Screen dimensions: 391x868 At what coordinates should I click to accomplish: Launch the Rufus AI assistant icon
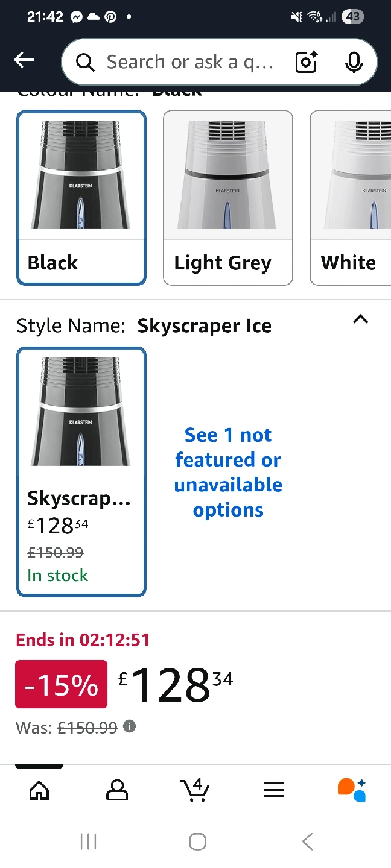pyautogui.click(x=352, y=790)
